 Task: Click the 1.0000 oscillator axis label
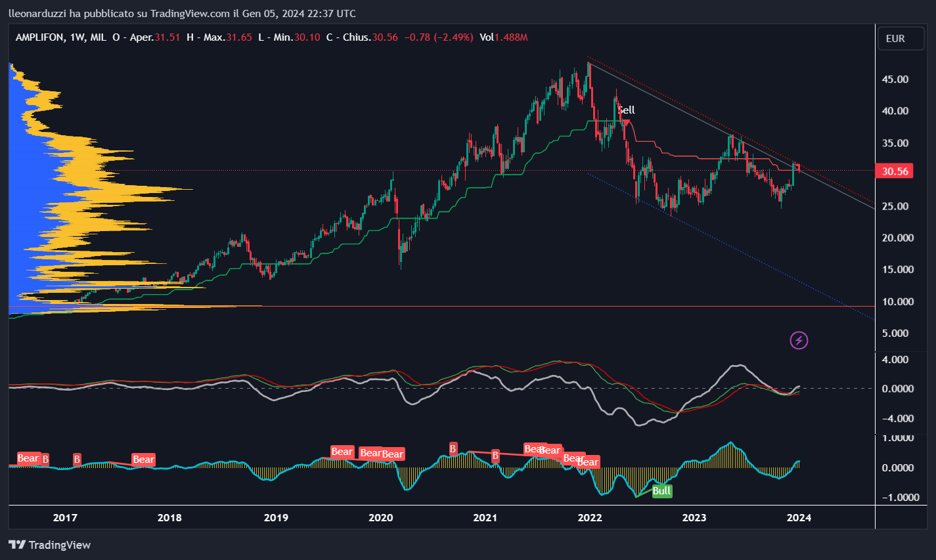pyautogui.click(x=898, y=438)
